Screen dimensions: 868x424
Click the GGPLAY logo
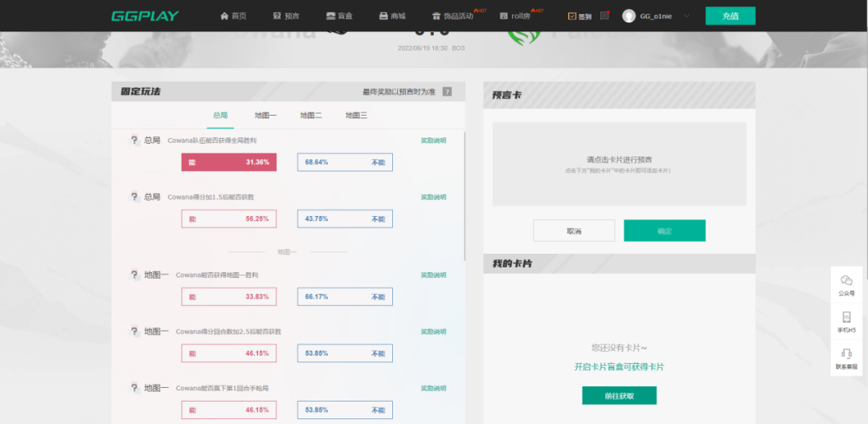pyautogui.click(x=145, y=16)
